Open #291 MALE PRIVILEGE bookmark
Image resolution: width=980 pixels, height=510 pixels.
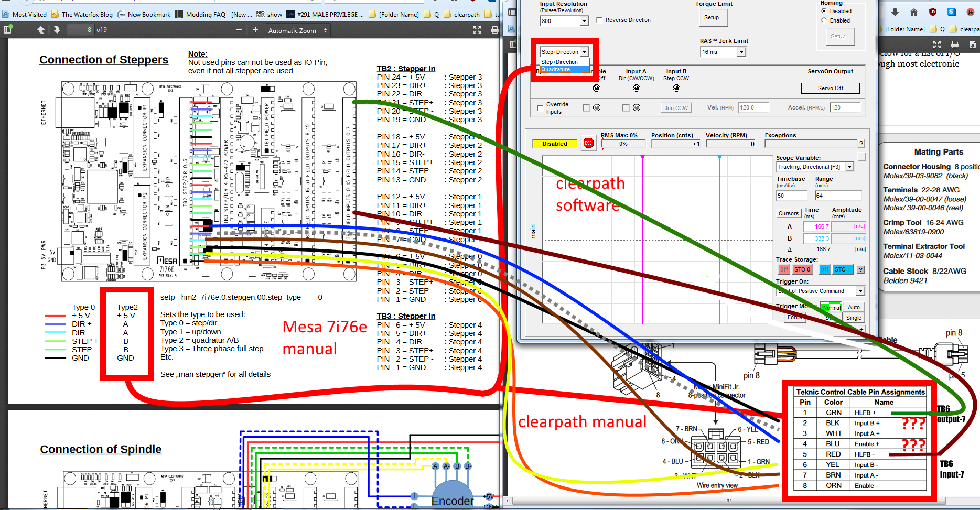pyautogui.click(x=325, y=14)
